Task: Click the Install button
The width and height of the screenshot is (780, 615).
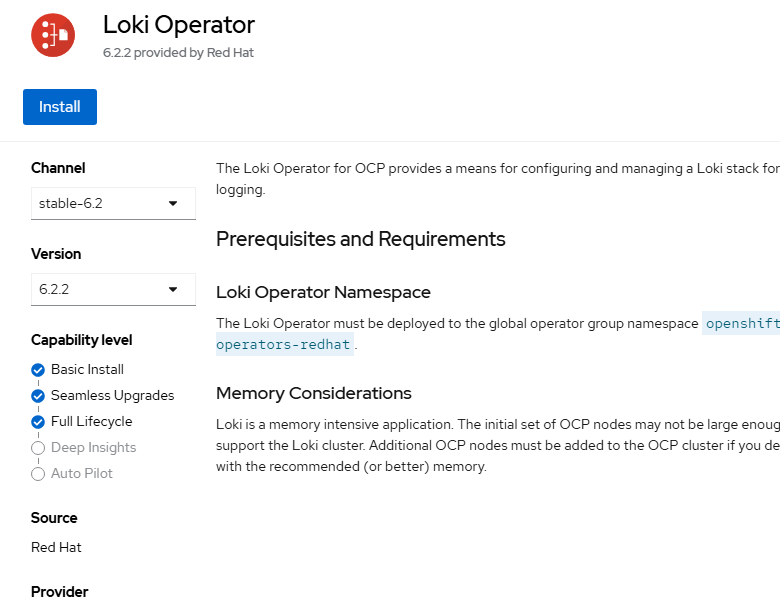Action: click(60, 107)
